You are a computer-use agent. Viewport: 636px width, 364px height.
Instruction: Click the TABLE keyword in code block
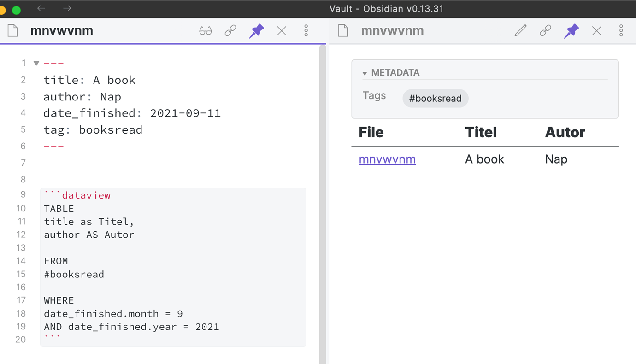click(59, 209)
